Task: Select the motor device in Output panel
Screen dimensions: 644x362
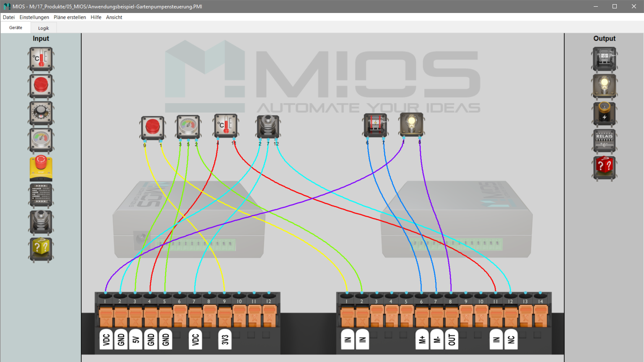Action: (x=604, y=59)
